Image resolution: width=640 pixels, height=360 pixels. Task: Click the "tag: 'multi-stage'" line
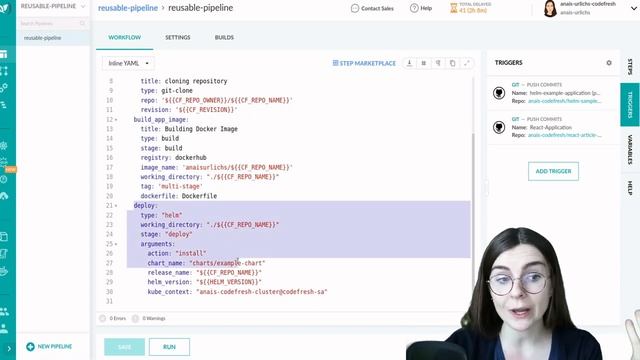click(x=171, y=186)
